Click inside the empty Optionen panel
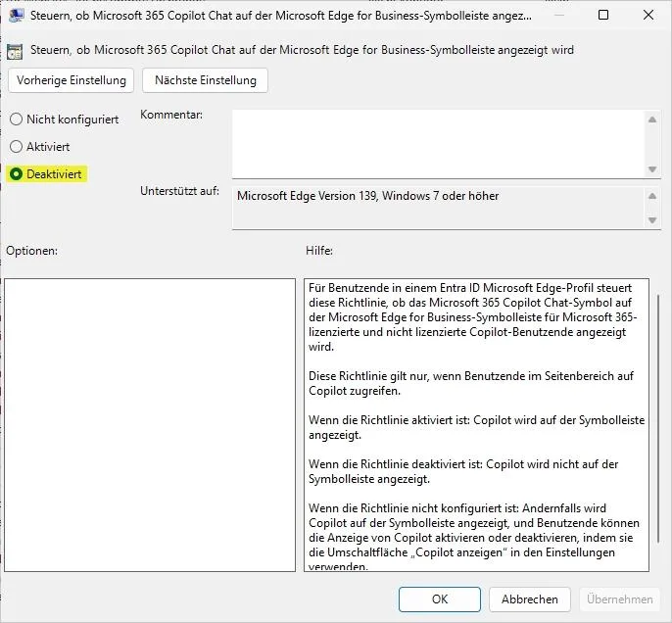Image resolution: width=672 pixels, height=623 pixels. point(150,424)
